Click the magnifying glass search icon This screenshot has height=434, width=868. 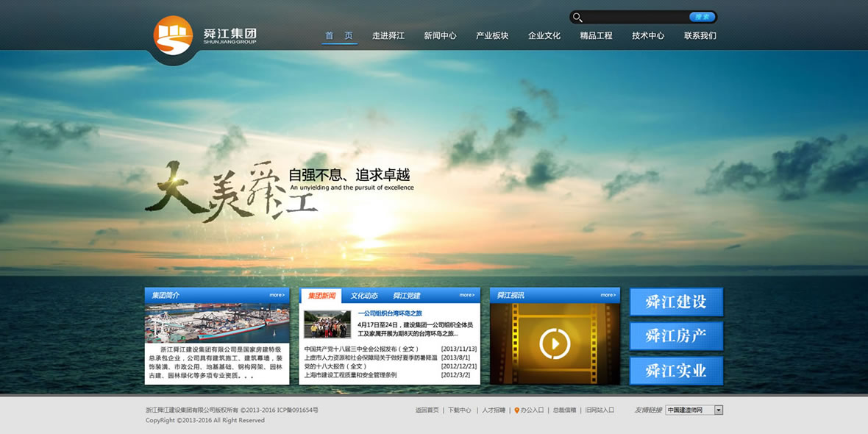coord(577,17)
